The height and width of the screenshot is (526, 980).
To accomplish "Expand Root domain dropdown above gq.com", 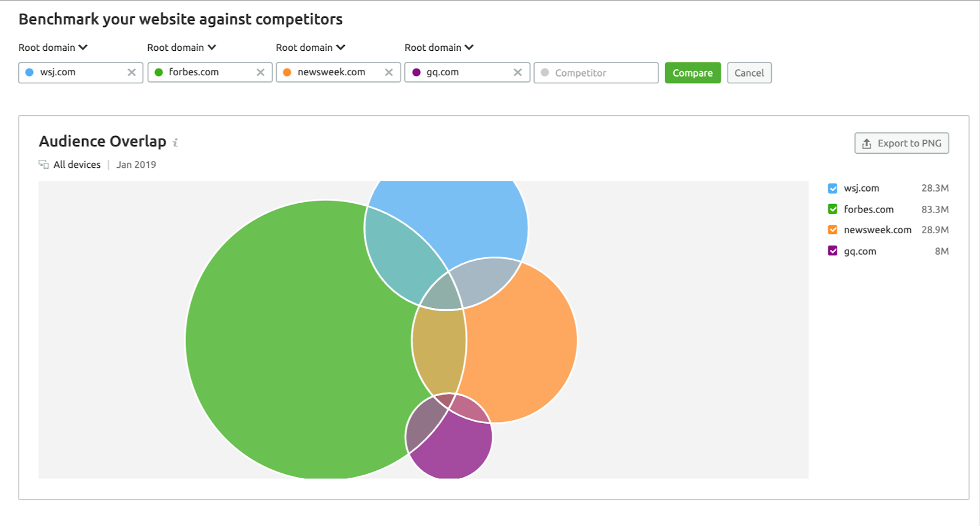I will point(439,47).
